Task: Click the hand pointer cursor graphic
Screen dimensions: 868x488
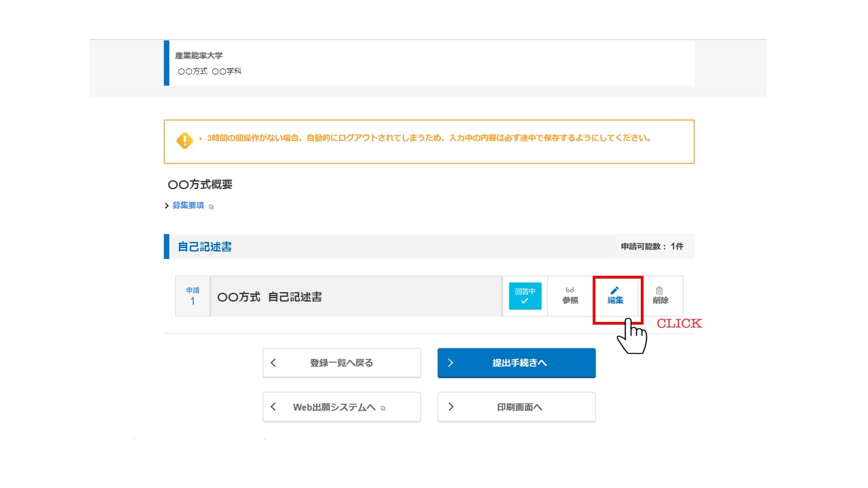Action: coord(632,335)
